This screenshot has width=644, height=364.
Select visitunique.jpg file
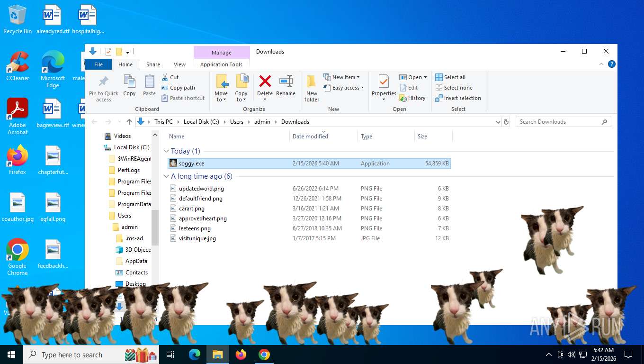pyautogui.click(x=309, y=238)
